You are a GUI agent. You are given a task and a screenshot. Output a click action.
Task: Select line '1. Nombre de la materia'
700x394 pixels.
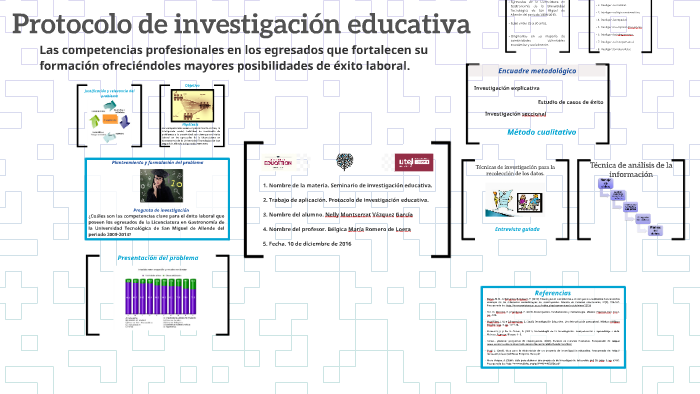tap(347, 185)
